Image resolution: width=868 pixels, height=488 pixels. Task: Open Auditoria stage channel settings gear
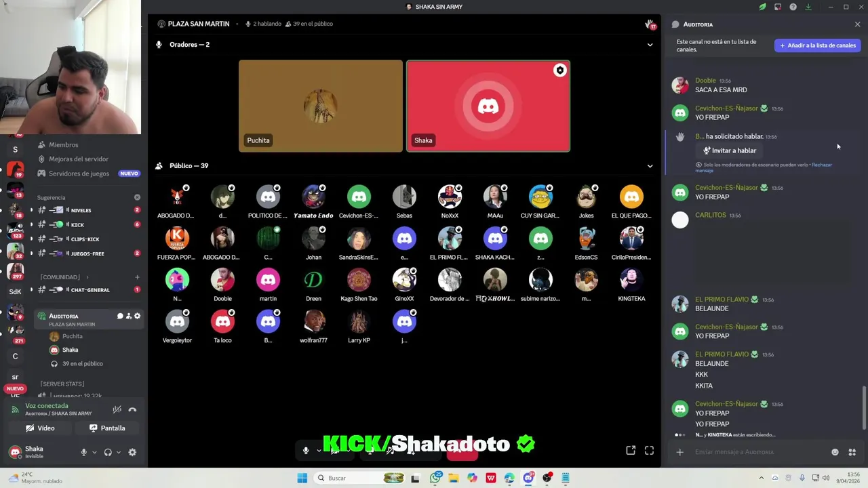pyautogui.click(x=137, y=317)
